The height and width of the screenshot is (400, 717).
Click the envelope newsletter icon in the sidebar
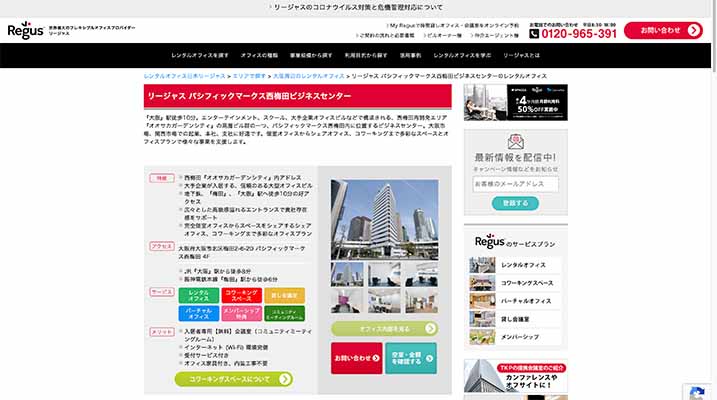pos(515,142)
